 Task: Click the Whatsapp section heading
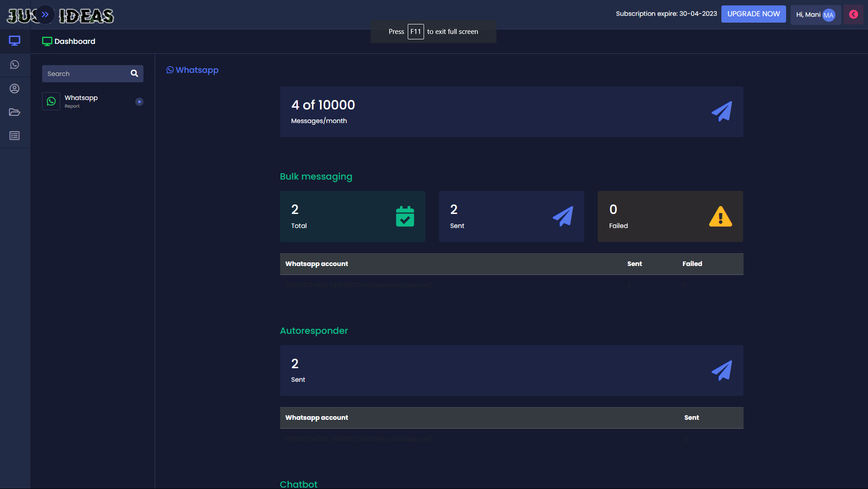click(x=192, y=70)
